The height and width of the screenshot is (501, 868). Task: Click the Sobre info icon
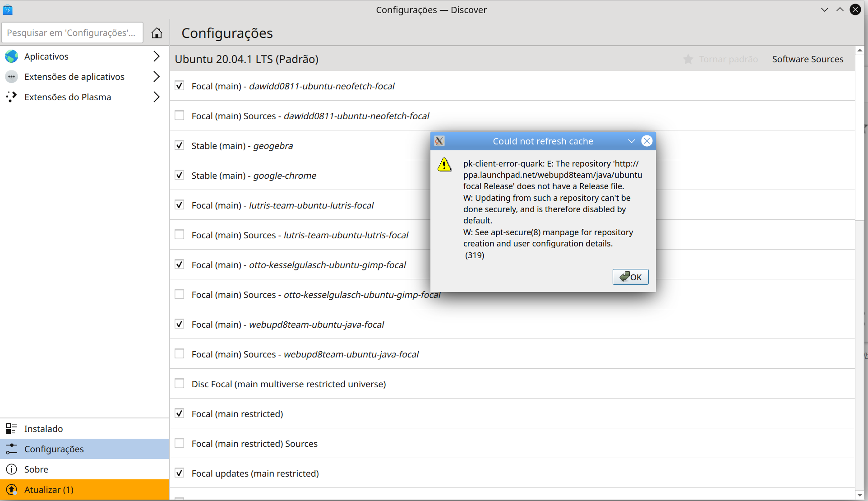coord(12,469)
